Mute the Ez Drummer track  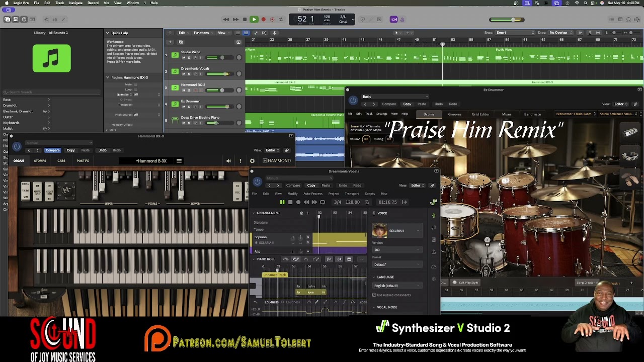(x=184, y=107)
